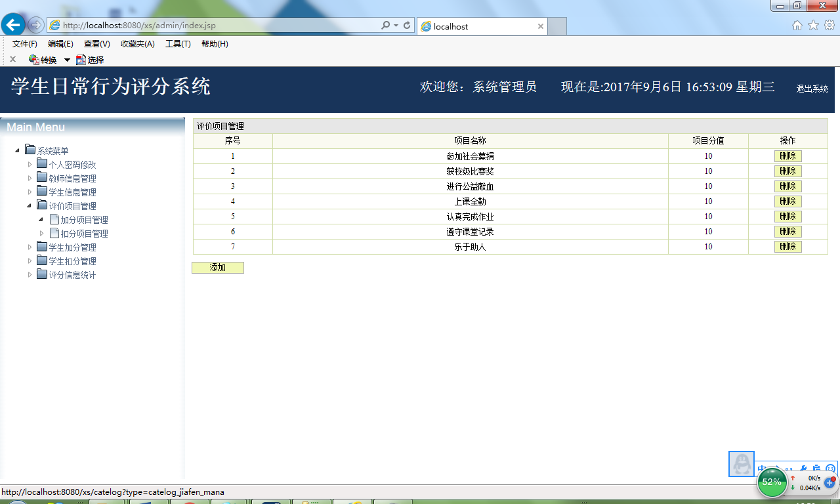Click the 学生信息管理 folder icon
Screen dimensions: 840x504
42,191
